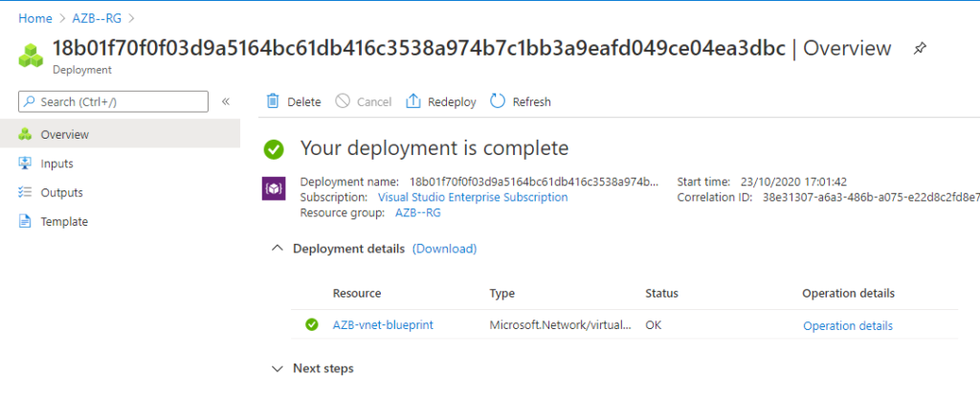This screenshot has width=980, height=397.
Task: Click the Cancel toolbar label
Action: coord(374,102)
